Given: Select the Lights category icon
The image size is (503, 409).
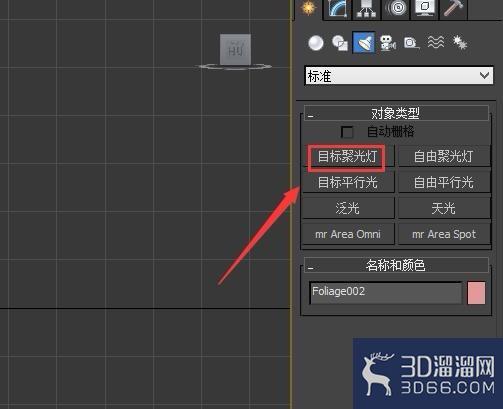Looking at the screenshot, I should pyautogui.click(x=364, y=42).
